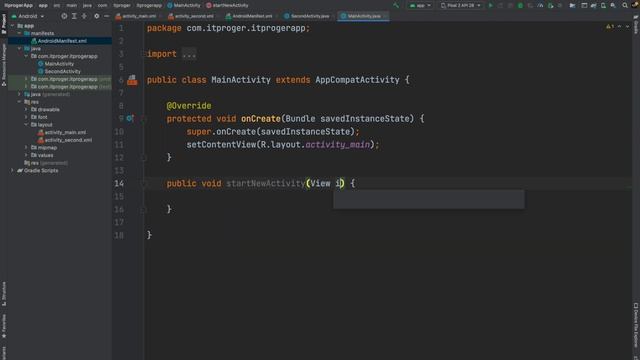Click the Locate target icon in Project panel
This screenshot has width=640, height=360.
coord(64,16)
